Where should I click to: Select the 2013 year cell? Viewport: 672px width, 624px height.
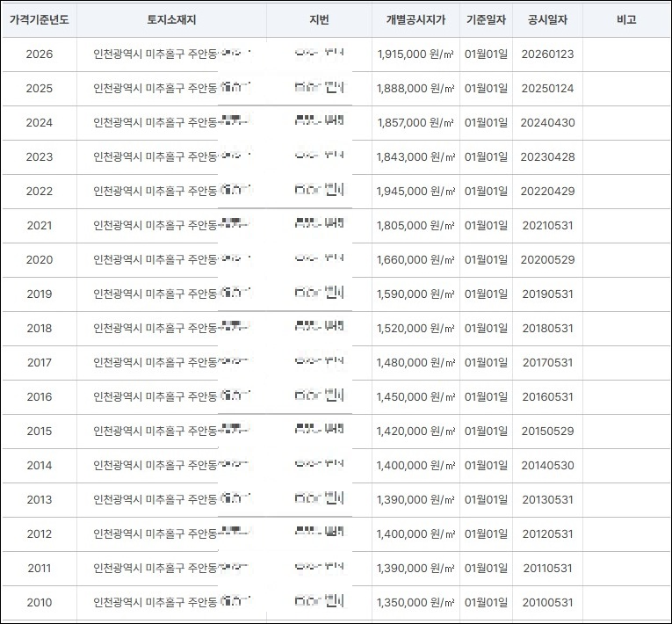click(39, 499)
